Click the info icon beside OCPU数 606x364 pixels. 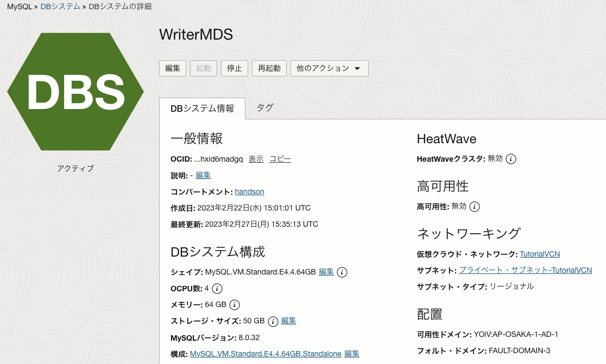point(217,288)
